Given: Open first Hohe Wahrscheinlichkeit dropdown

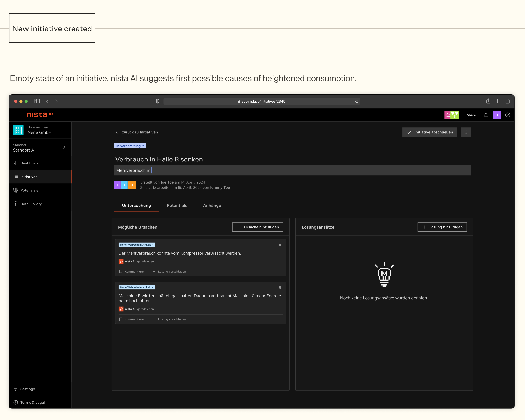Looking at the screenshot, I should (x=137, y=245).
